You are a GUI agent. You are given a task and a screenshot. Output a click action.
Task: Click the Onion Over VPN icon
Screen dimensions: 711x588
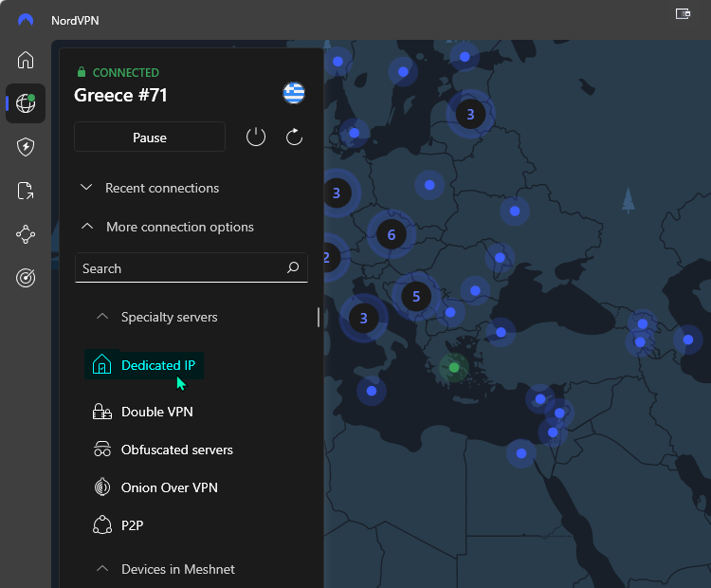pos(102,487)
